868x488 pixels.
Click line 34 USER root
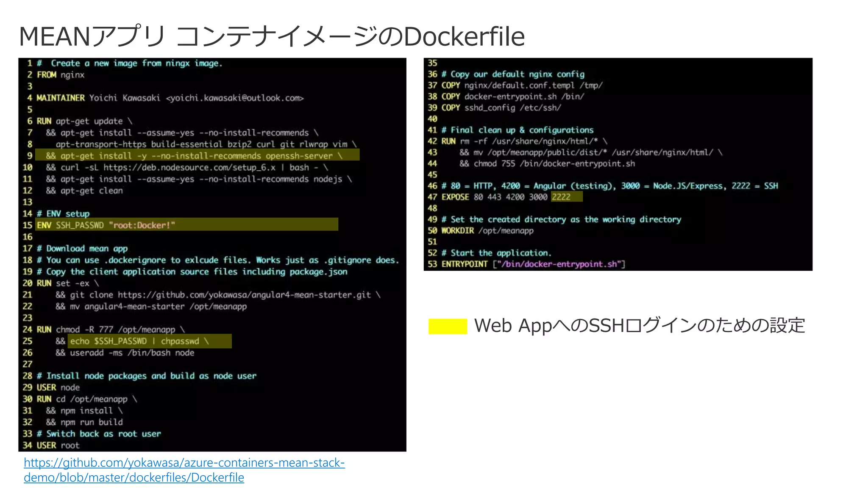coord(58,446)
